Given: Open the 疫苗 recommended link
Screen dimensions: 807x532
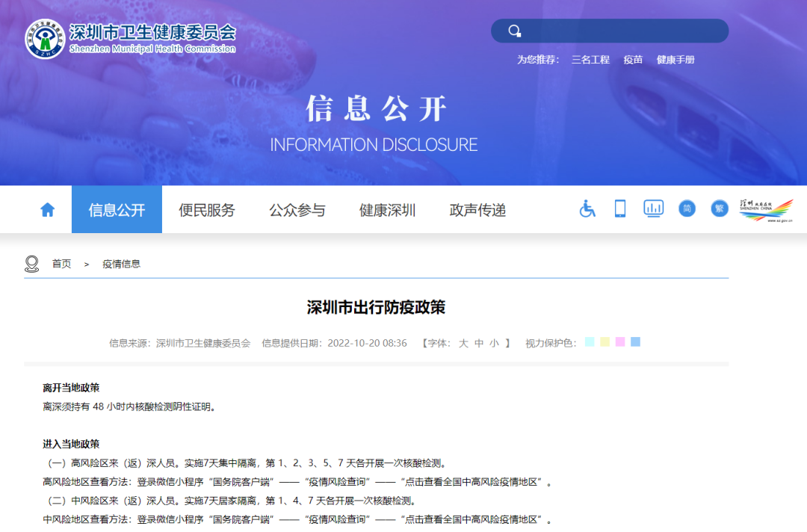Looking at the screenshot, I should (633, 60).
